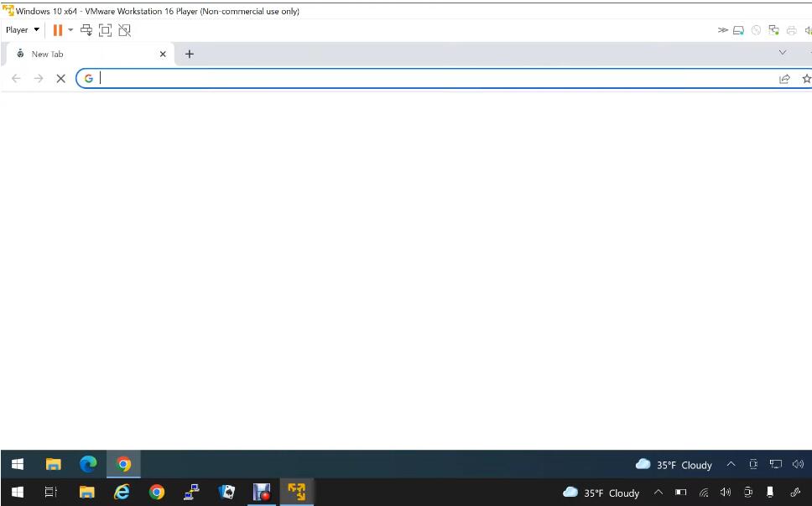
Task: Share this page icon in address bar
Action: [x=784, y=79]
